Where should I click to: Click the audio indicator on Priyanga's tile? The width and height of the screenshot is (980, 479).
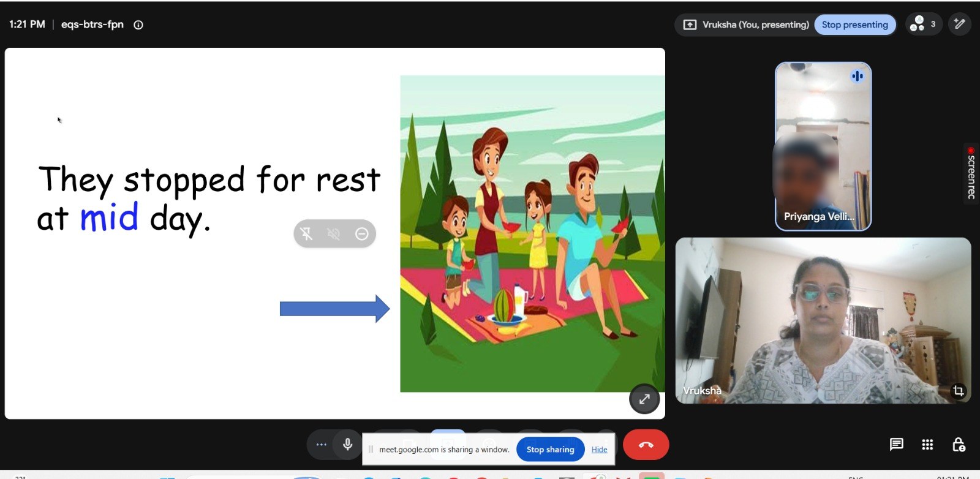(857, 76)
